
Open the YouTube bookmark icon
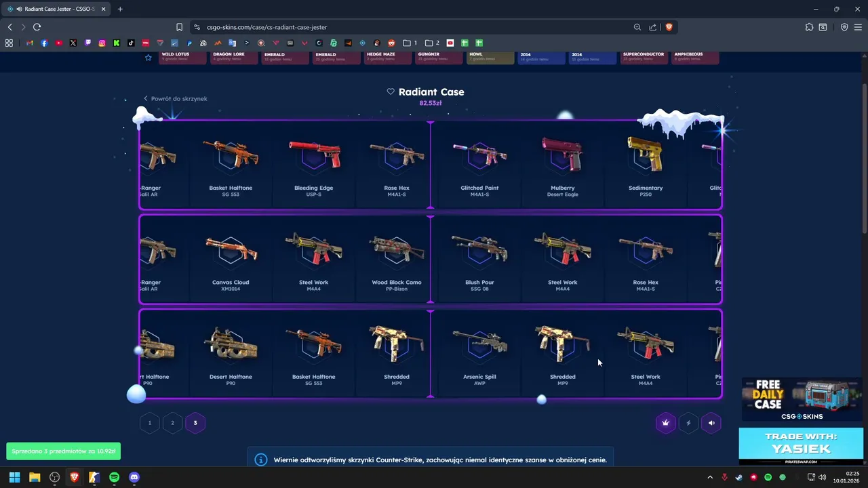tap(59, 43)
